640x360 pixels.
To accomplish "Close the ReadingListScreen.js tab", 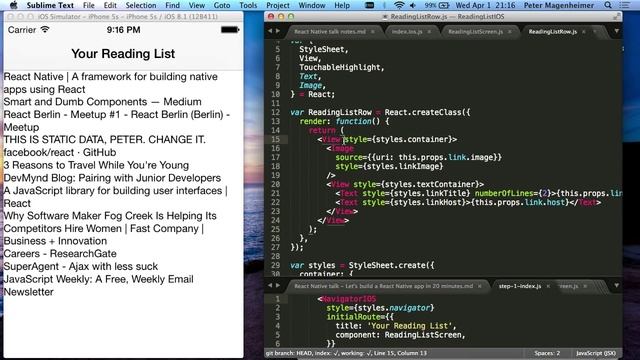I will [510, 31].
